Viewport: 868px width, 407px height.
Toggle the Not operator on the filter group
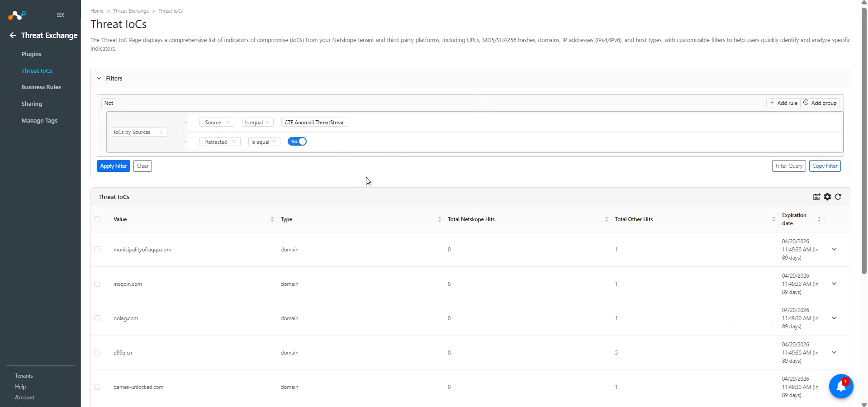pyautogui.click(x=109, y=103)
